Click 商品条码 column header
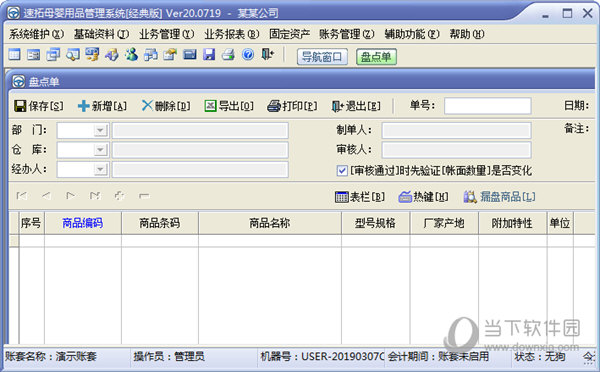The width and height of the screenshot is (600, 372). [160, 223]
